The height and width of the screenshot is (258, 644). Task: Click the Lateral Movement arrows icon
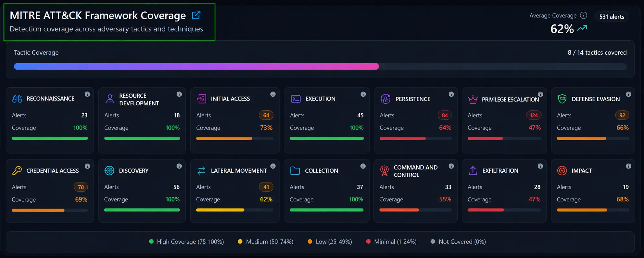[x=201, y=170]
